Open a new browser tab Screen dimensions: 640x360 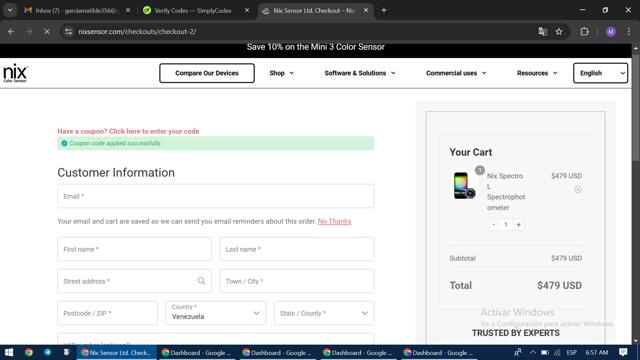[x=384, y=10]
